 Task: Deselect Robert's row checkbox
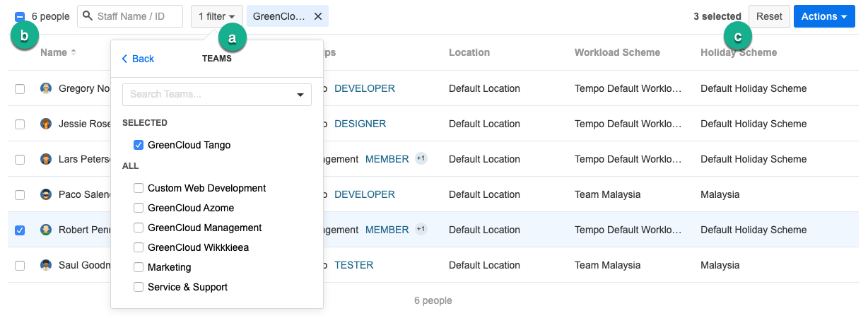[x=20, y=230]
